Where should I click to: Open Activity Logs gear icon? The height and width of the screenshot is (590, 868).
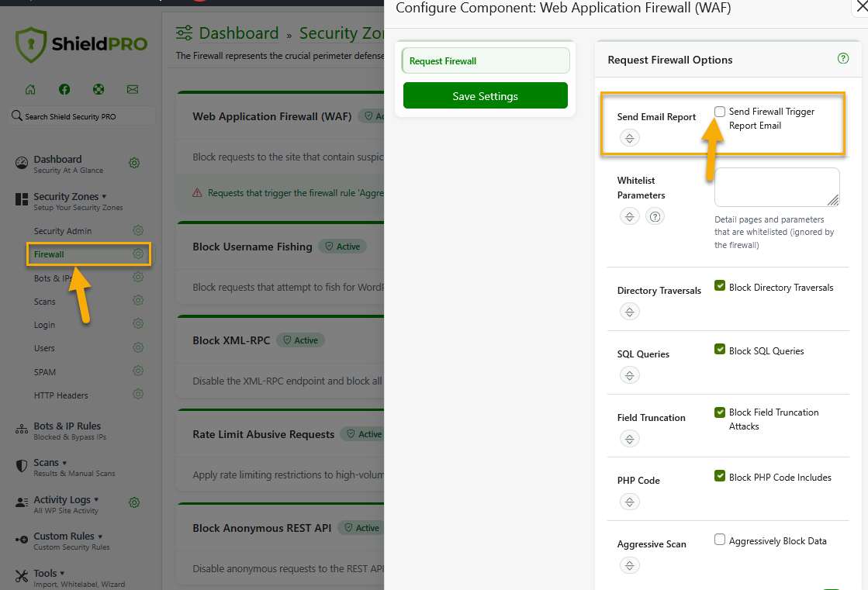(134, 502)
